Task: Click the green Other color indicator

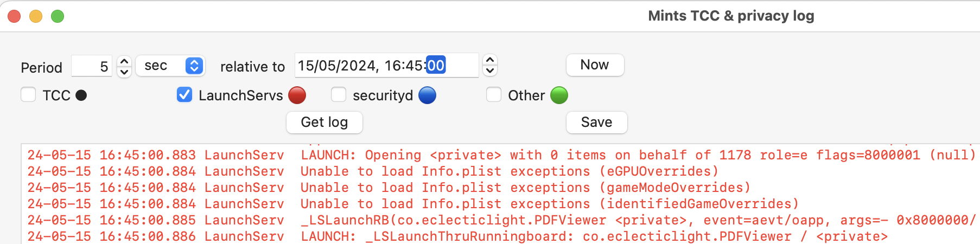Action: pos(559,95)
